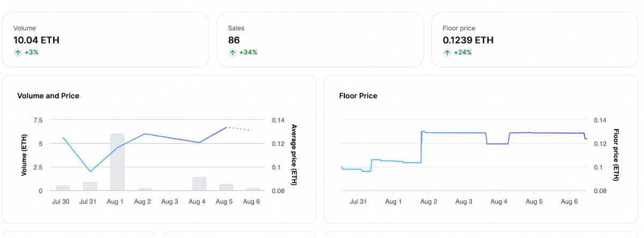This screenshot has height=238, width=644.
Task: Select the Jul 31 volume bar
Action: pyautogui.click(x=90, y=187)
